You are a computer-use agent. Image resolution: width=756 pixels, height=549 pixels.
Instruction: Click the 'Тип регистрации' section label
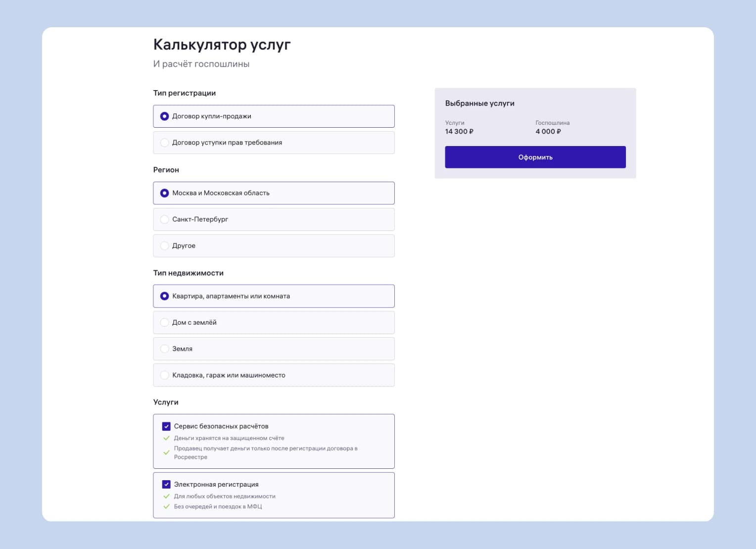tap(185, 93)
